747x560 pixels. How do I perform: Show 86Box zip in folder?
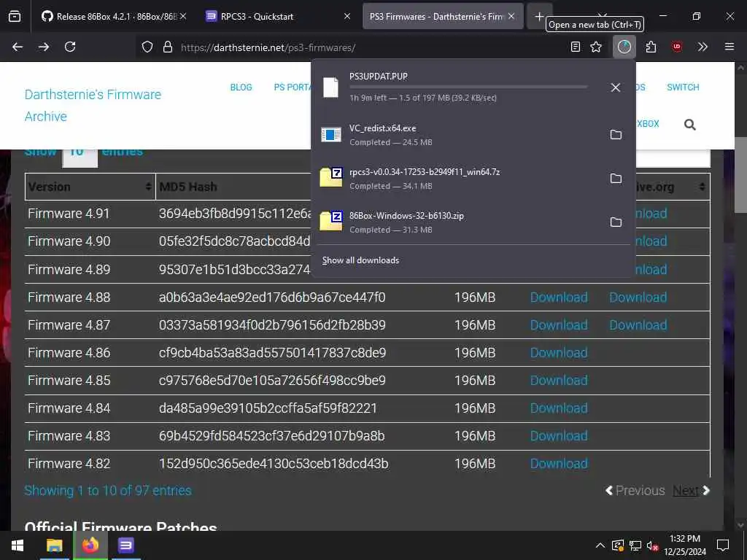click(616, 222)
